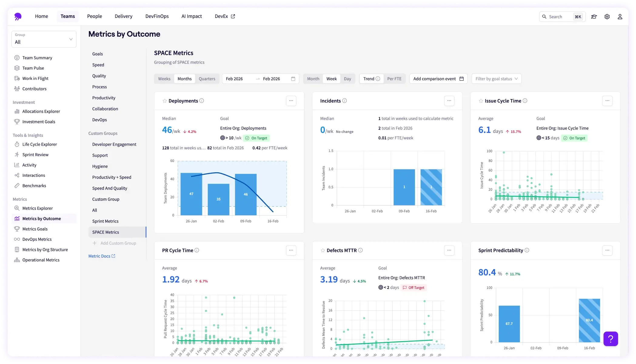Image resolution: width=636 pixels, height=364 pixels.
Task: Open the graduation cap learning icon
Action: click(594, 17)
